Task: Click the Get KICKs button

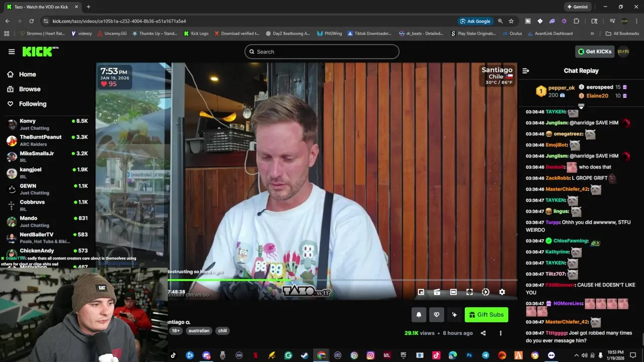Action: pyautogui.click(x=595, y=51)
